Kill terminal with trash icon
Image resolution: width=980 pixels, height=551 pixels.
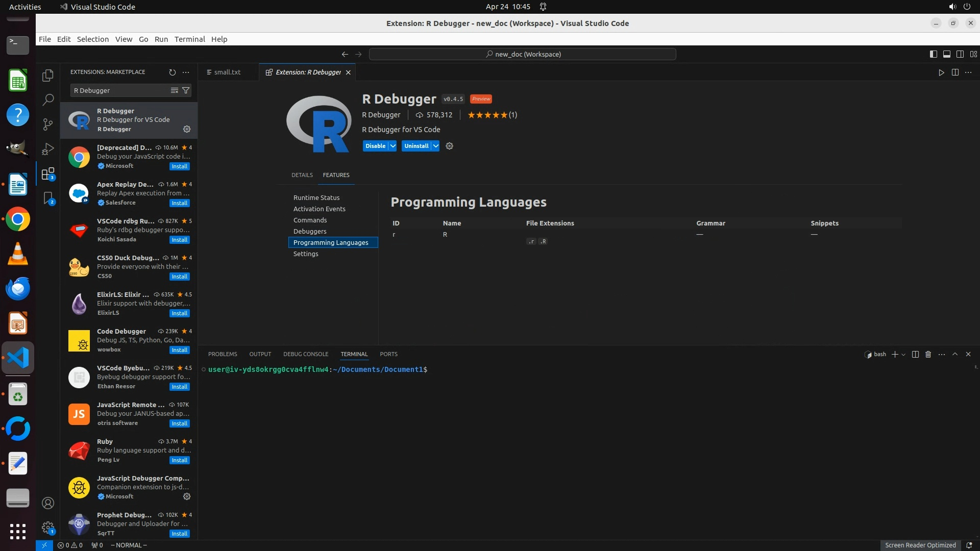click(928, 354)
